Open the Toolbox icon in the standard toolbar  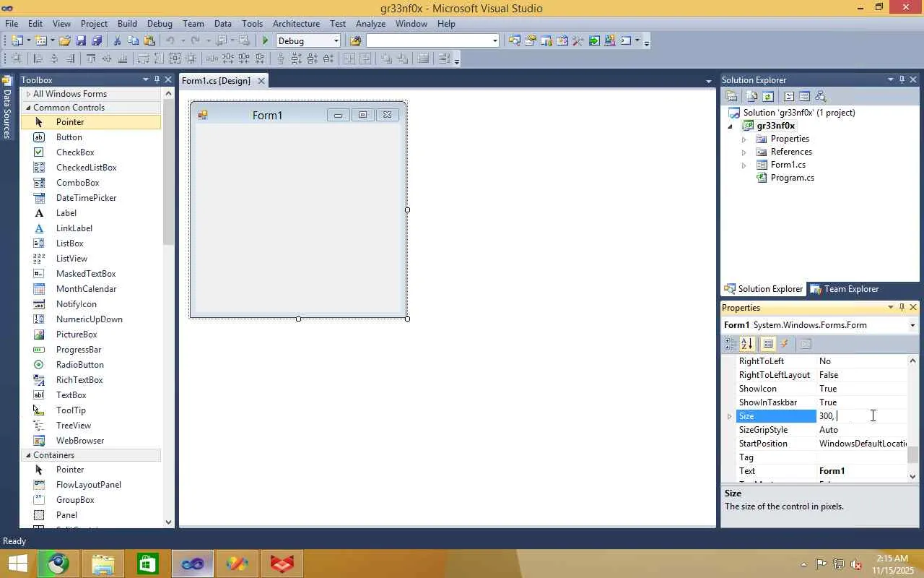coord(577,41)
